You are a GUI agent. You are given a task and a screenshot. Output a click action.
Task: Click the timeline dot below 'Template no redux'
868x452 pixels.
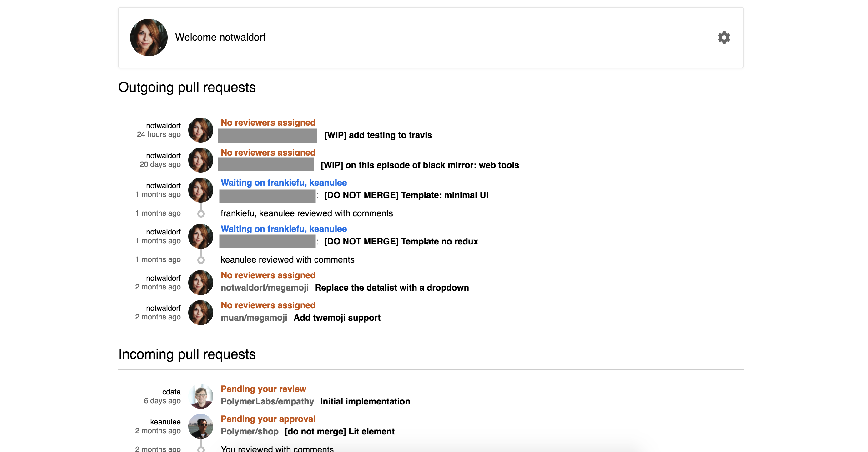[x=201, y=259]
